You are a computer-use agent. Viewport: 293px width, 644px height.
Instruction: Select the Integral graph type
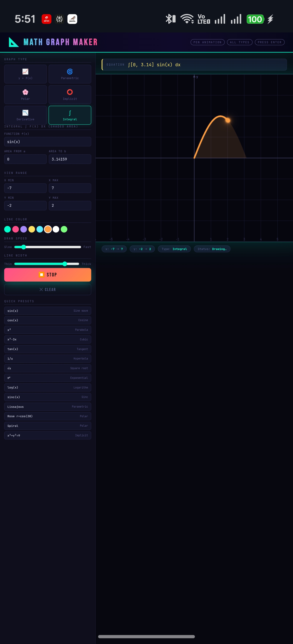coord(70,115)
